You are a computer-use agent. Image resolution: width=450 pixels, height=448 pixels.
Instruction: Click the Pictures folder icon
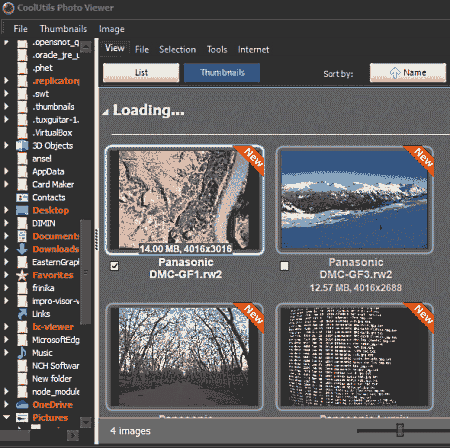(x=22, y=418)
